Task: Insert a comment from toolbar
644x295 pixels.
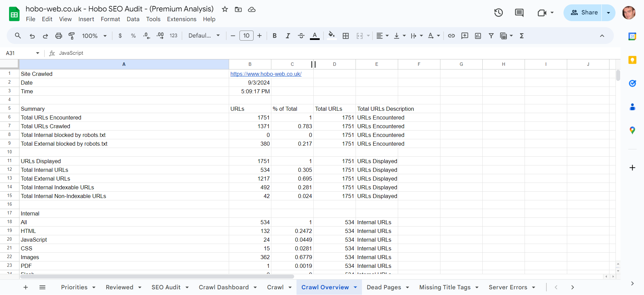Action: pos(465,36)
